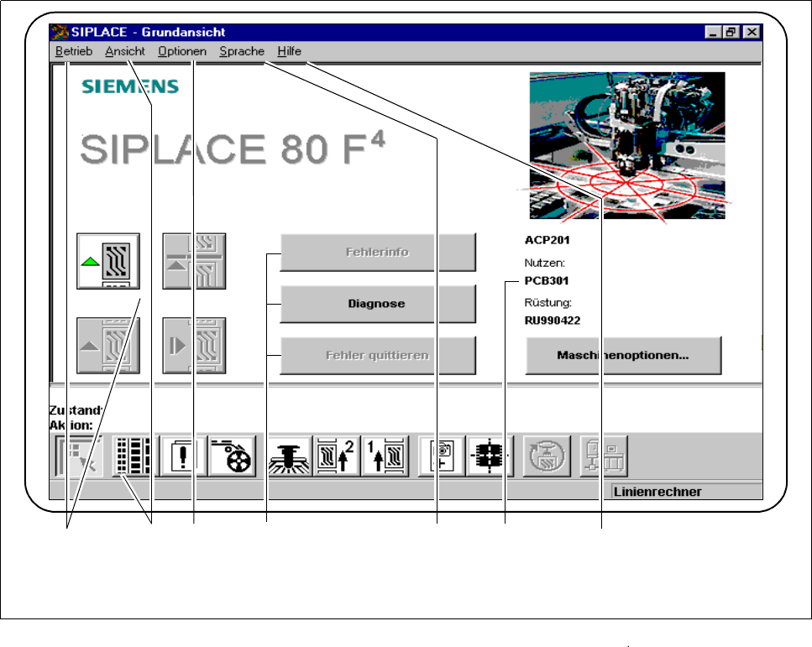Click board up-arrow 2 conveyor icon
The image size is (812, 647).
pos(337,456)
